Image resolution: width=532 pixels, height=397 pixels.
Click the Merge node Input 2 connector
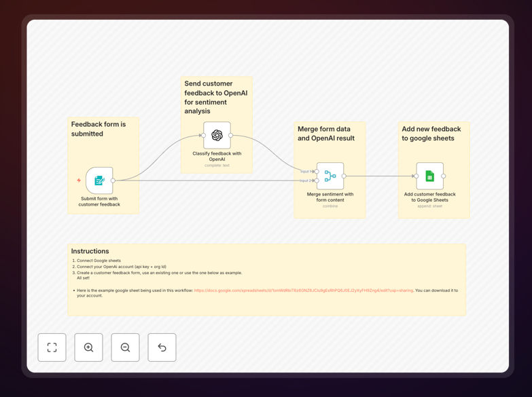point(317,181)
